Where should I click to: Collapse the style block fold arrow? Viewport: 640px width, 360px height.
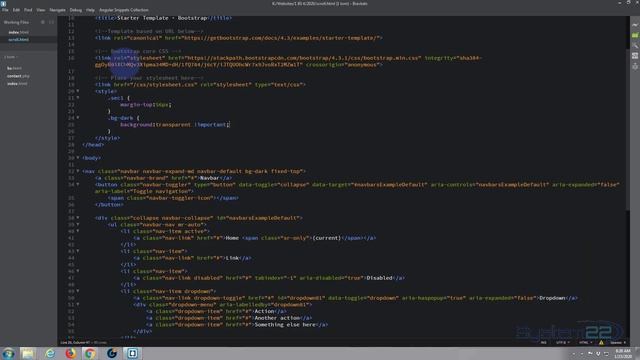point(78,91)
